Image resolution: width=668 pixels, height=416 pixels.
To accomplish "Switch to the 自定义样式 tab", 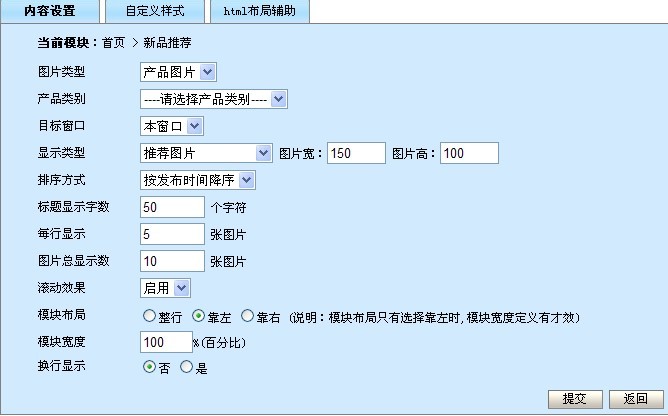I will (155, 11).
